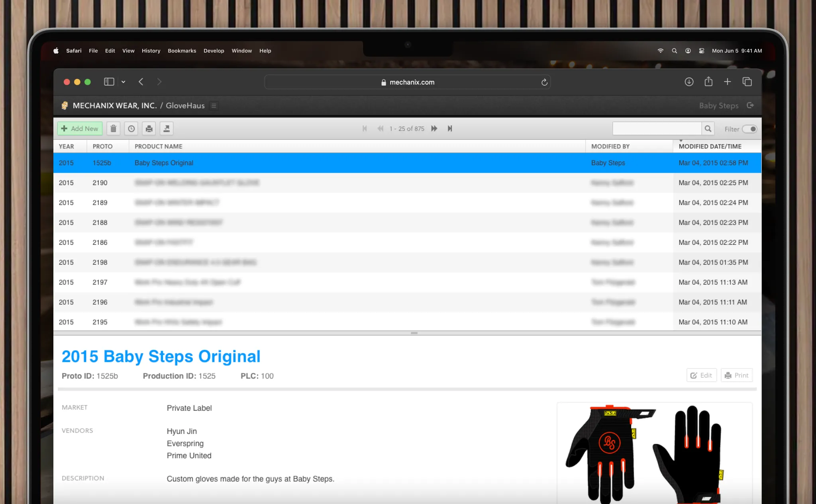Viewport: 816px width, 504px height.
Task: Click the user account icon in menu bar
Action: [688, 51]
